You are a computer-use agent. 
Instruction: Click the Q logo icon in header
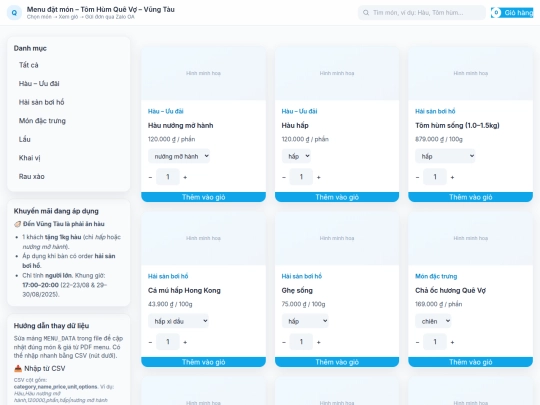click(x=14, y=13)
